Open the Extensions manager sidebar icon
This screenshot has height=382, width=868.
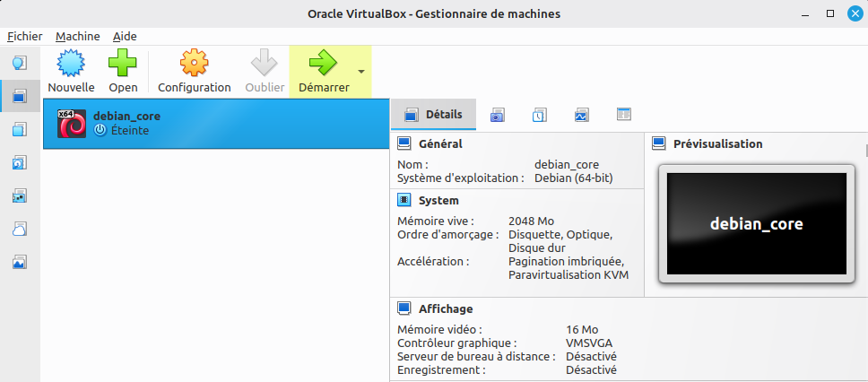pyautogui.click(x=20, y=129)
